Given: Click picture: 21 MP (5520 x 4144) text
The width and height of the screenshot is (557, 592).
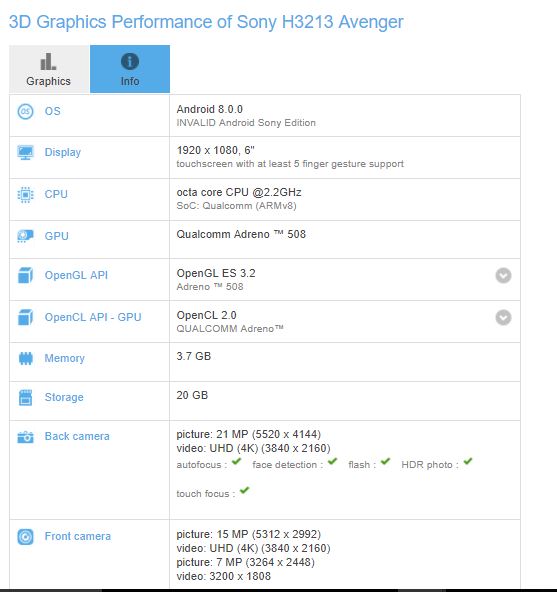Looking at the screenshot, I should pyautogui.click(x=248, y=435).
